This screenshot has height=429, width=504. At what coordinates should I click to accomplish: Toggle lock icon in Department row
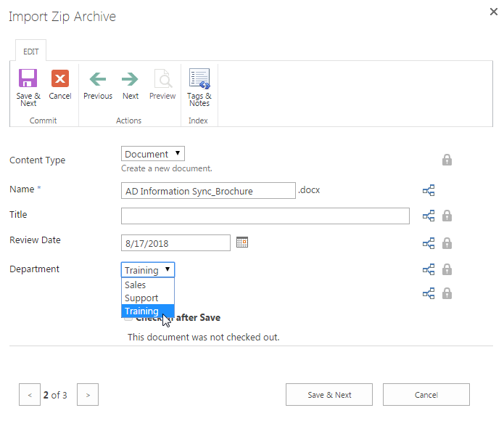point(447,270)
